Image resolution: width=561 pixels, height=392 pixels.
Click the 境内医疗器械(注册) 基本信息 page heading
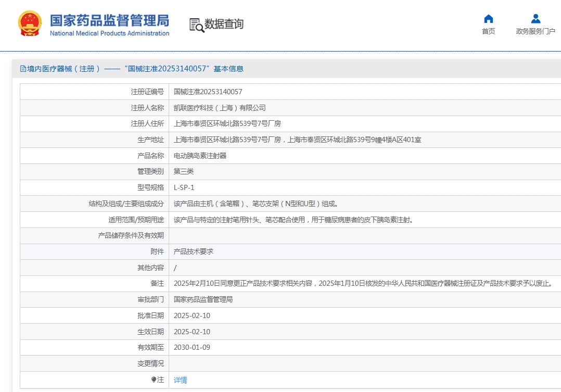[x=135, y=69]
